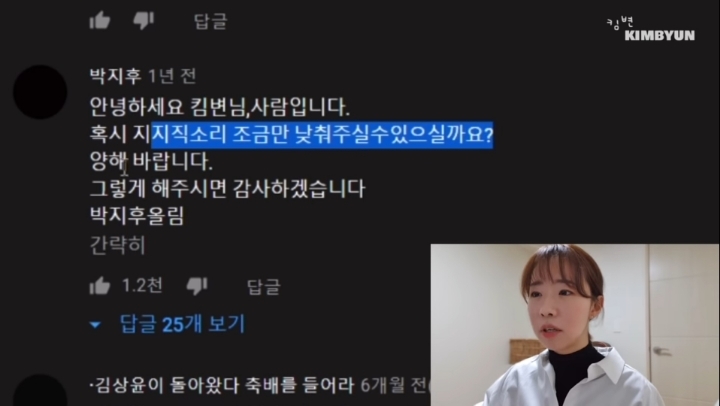720x406 pixels.
Task: Like the comment above 박지후
Action: [100, 21]
